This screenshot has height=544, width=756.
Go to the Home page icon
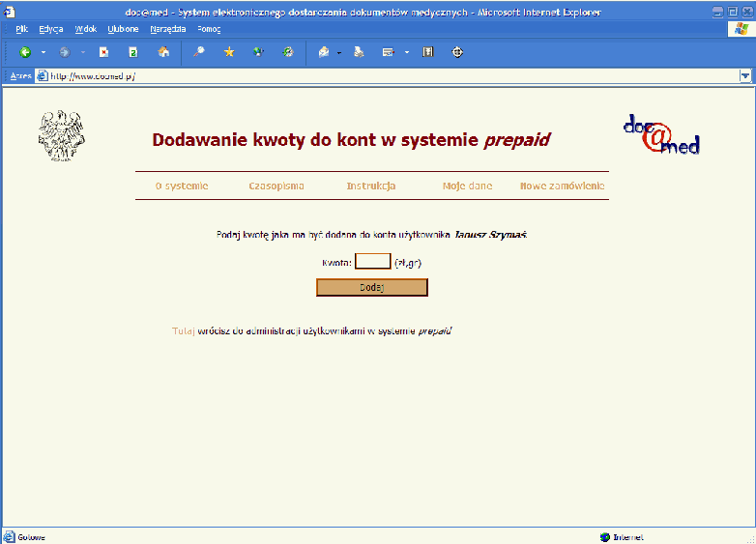[x=163, y=52]
